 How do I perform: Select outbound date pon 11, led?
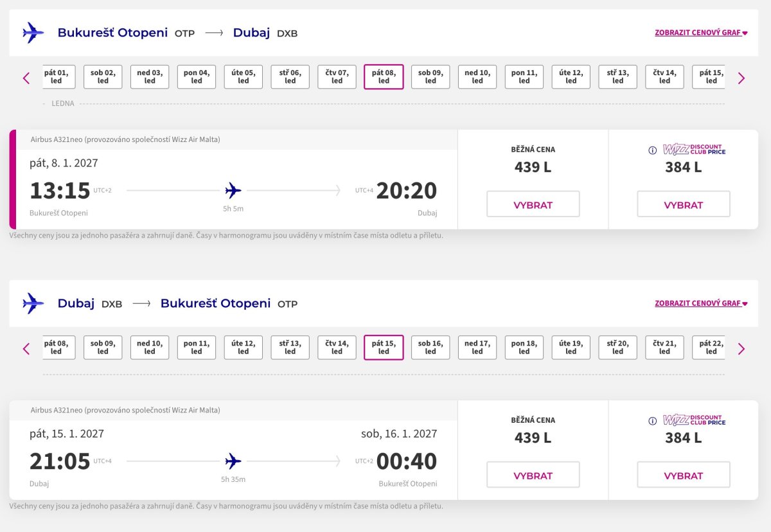(524, 77)
